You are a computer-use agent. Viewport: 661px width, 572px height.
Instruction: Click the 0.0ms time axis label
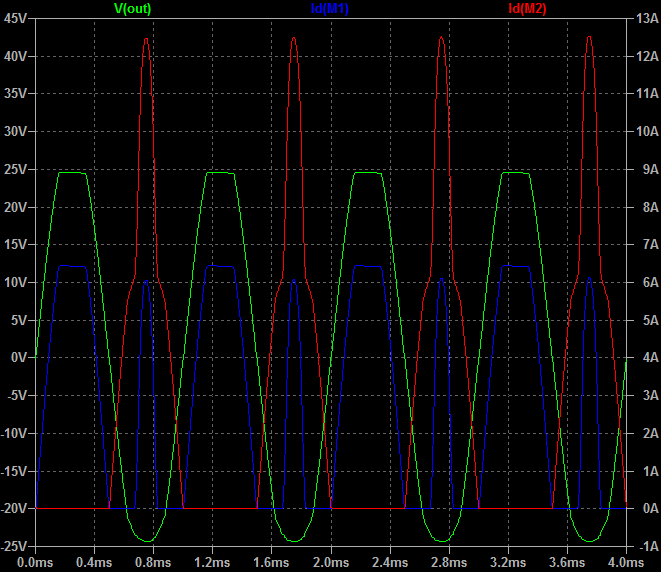[x=35, y=563]
